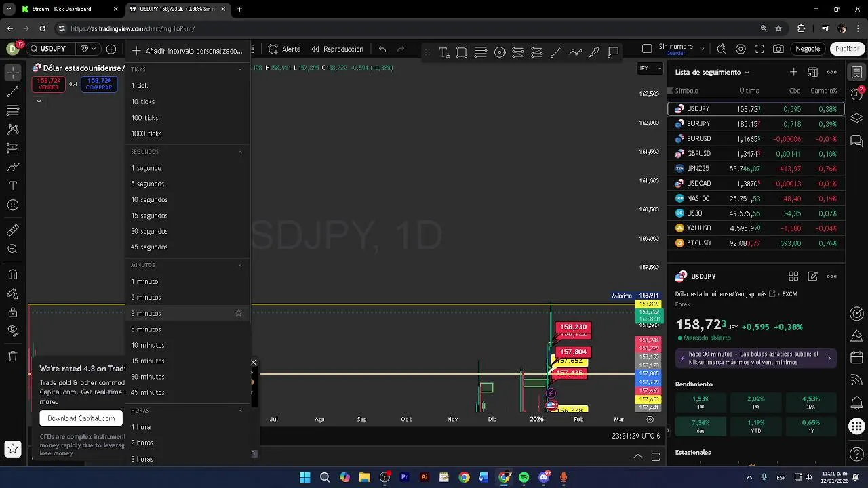
Task: Open chart settings hexagon icon
Action: point(741,49)
